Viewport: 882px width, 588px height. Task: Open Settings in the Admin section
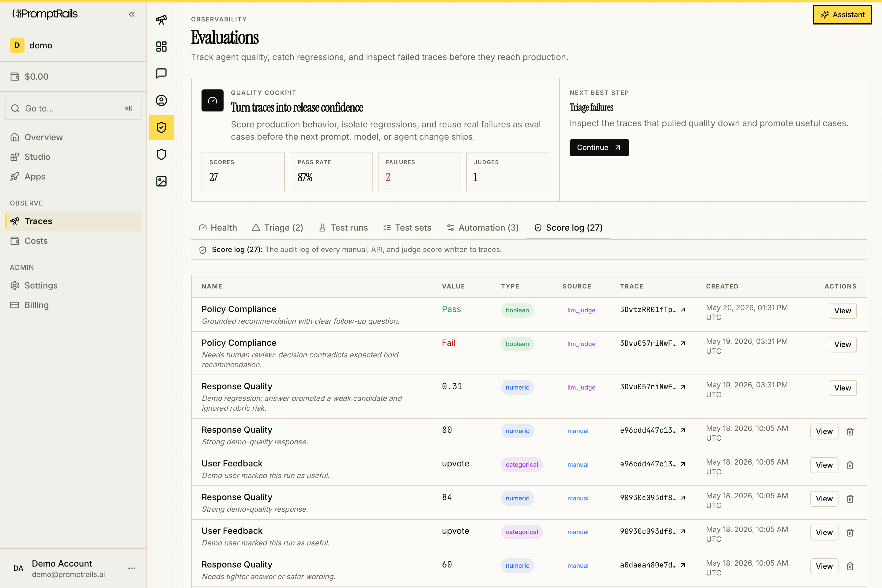(73, 286)
